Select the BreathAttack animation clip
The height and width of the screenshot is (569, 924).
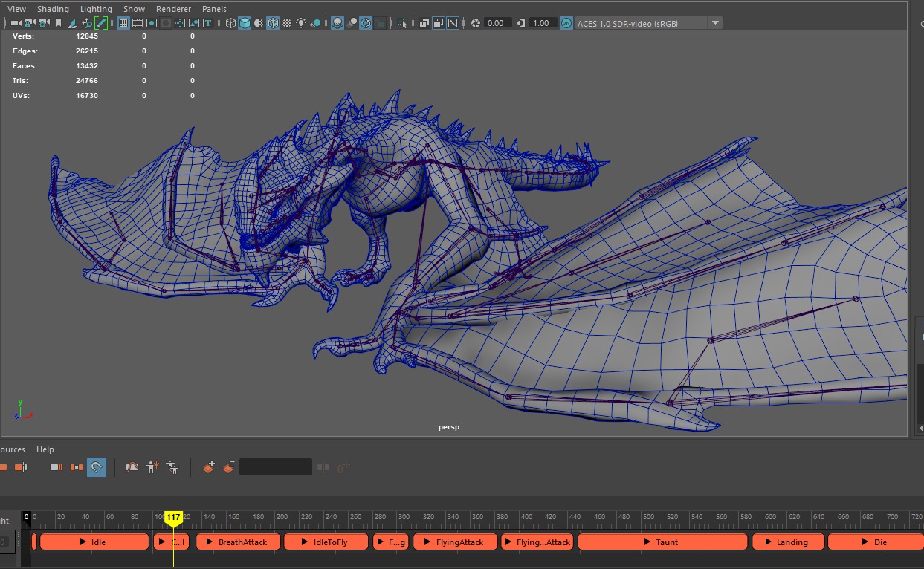pyautogui.click(x=238, y=542)
